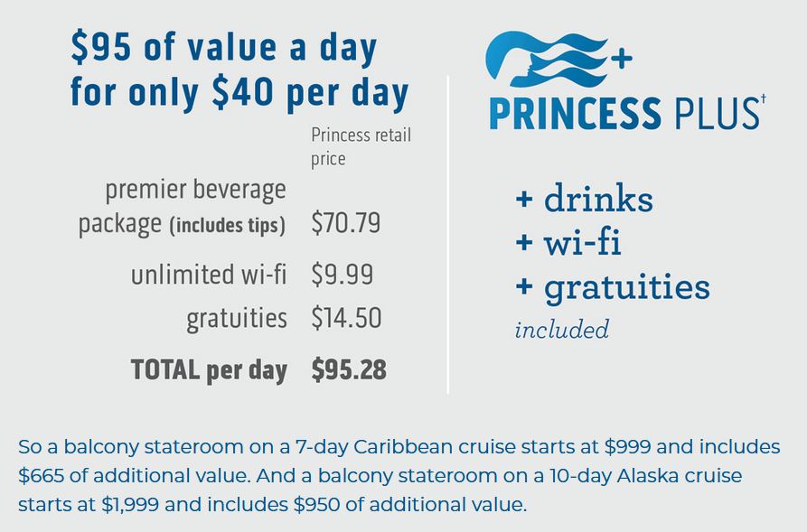
Task: Click 'for only $40 per day' text
Action: pos(239,93)
